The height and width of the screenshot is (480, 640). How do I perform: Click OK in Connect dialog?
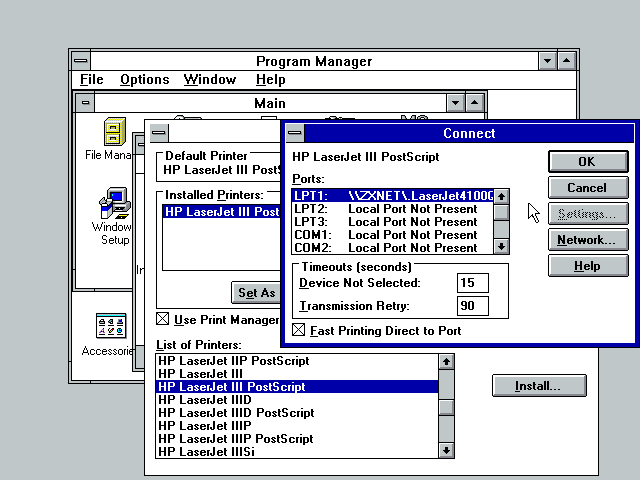point(587,161)
